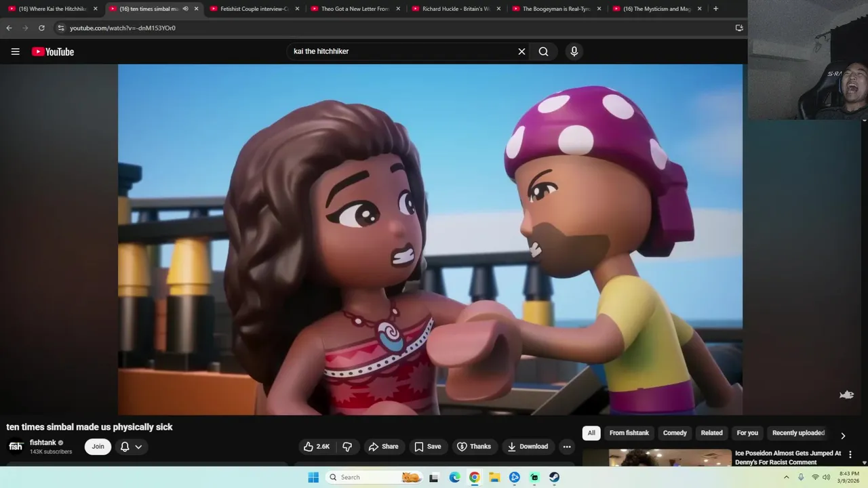This screenshot has height=488, width=868.
Task: Open fishtank channel name link
Action: point(43,443)
